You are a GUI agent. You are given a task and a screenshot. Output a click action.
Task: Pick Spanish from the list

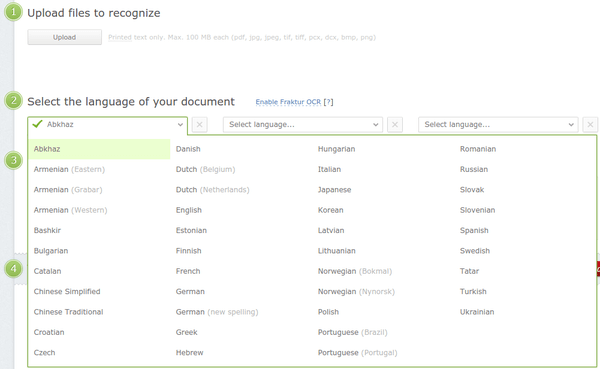tap(474, 230)
